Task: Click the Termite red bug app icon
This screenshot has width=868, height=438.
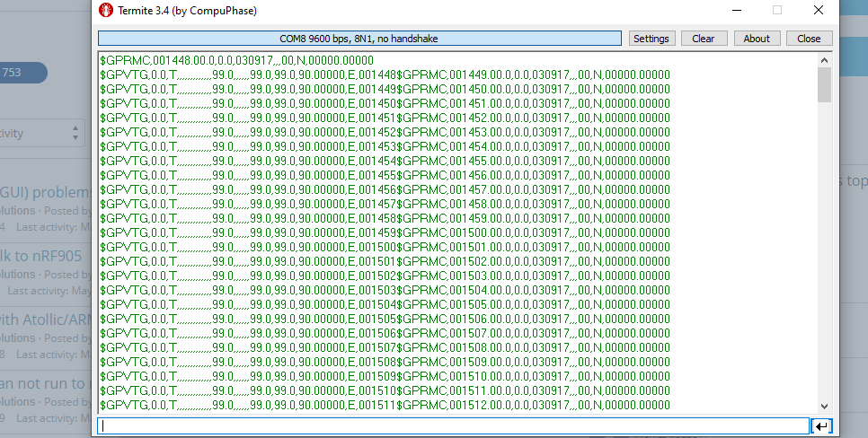Action: click(105, 10)
